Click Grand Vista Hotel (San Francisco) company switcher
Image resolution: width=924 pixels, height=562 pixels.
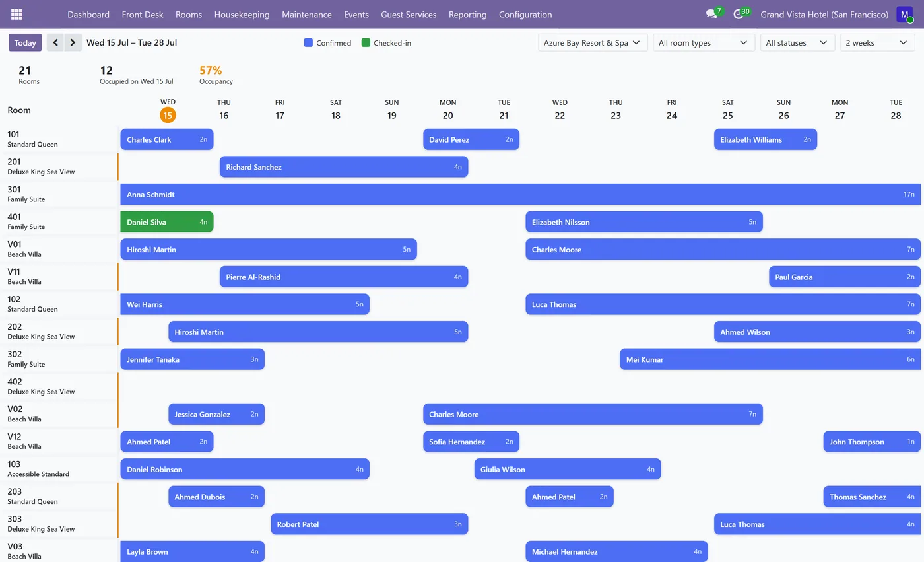[x=824, y=14]
